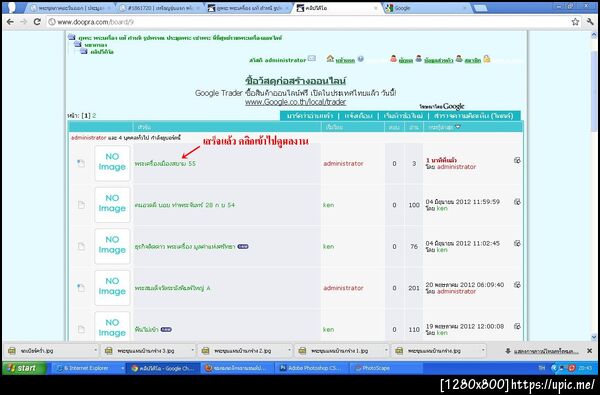Click the NO Image thumbnail in the 76-views row
This screenshot has height=395, width=600.
[x=112, y=246]
